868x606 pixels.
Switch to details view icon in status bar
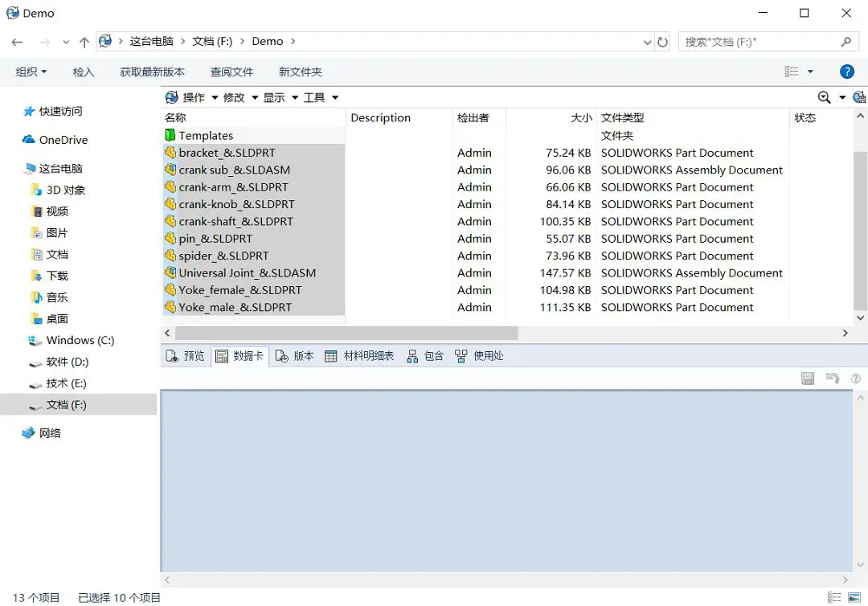[834, 597]
